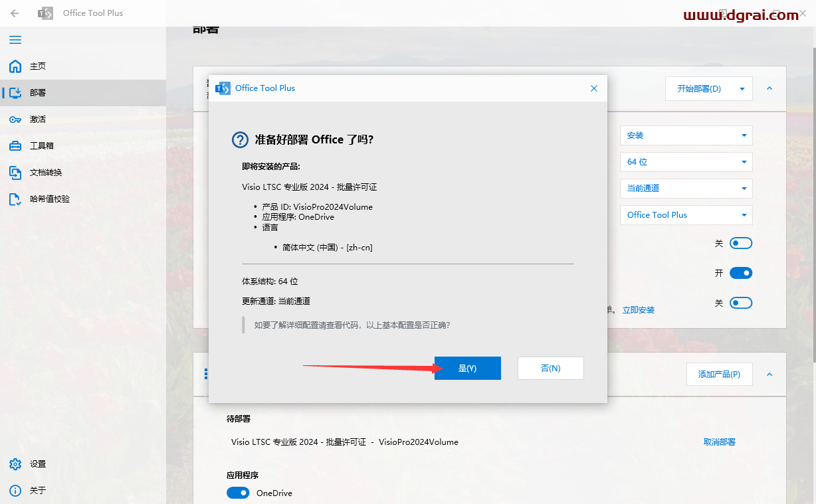Viewport: 816px width, 504px height.
Task: Click the 即将安装的产品 label
Action: point(271,167)
